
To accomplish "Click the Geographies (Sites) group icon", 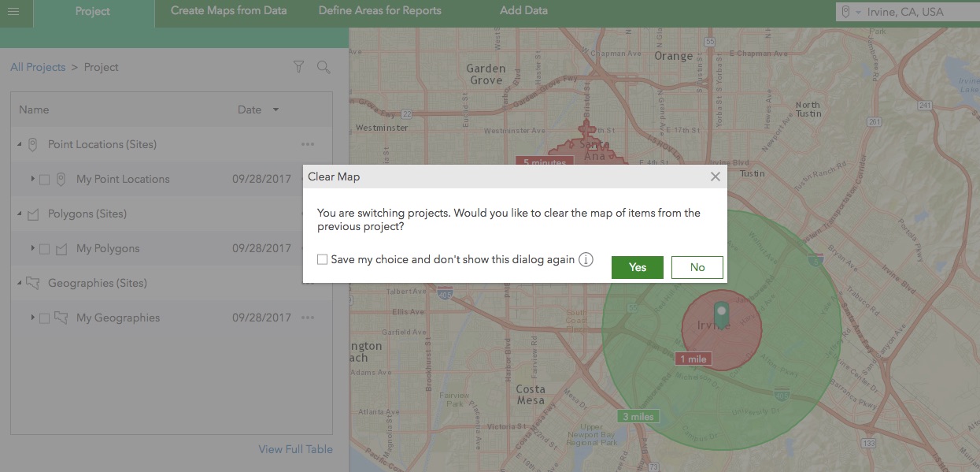I will click(33, 283).
